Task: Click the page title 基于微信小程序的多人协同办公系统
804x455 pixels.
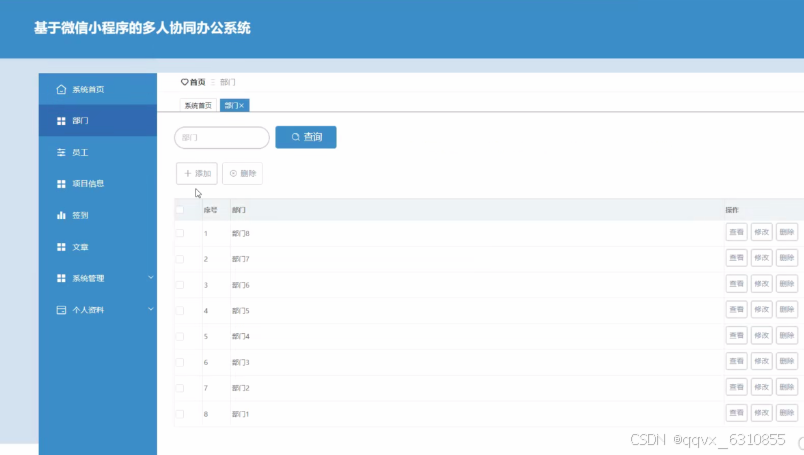Action: pos(142,28)
